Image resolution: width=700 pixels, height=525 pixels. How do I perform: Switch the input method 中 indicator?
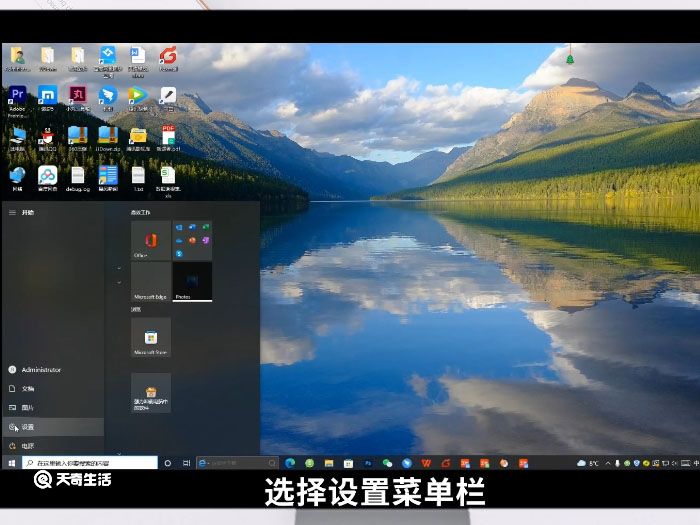point(696,463)
